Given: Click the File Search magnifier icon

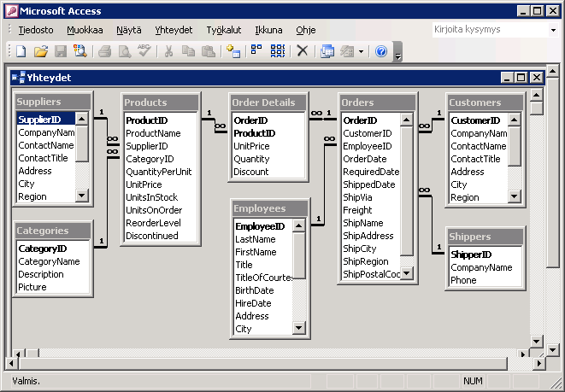Looking at the screenshot, I should pos(80,51).
